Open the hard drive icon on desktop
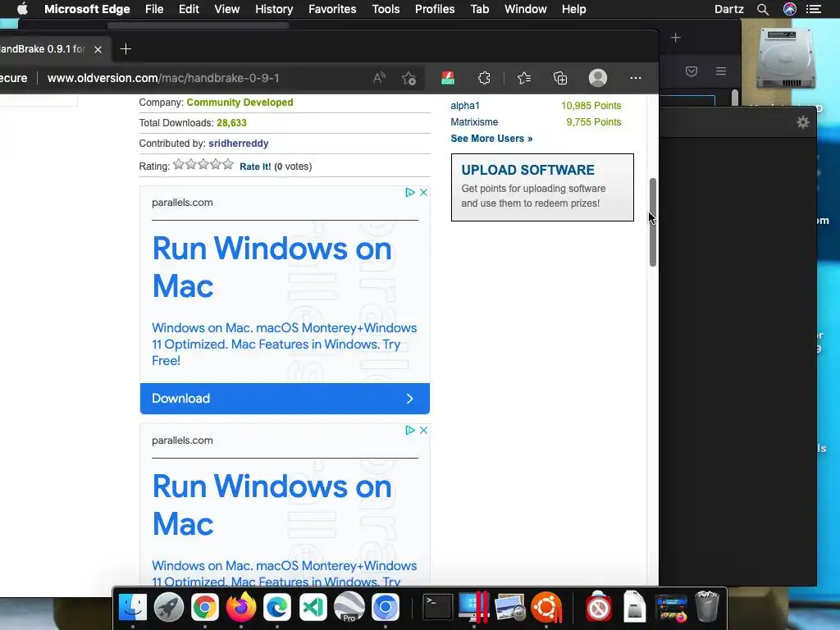Image resolution: width=840 pixels, height=630 pixels. (785, 59)
